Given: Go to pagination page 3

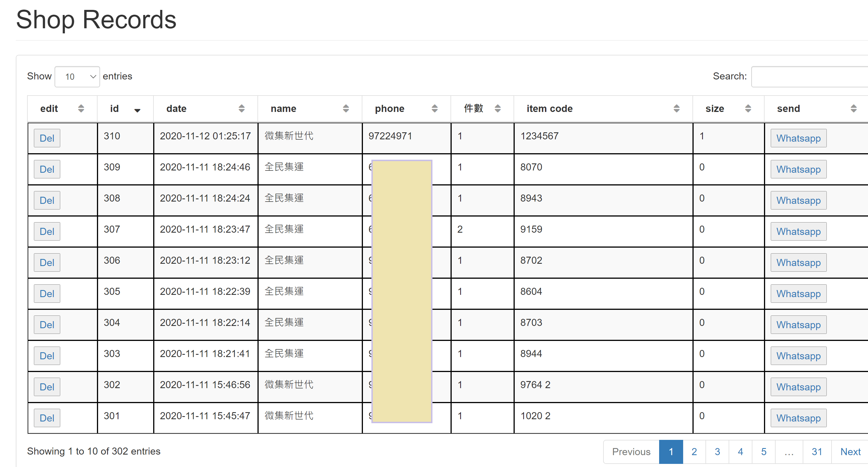Looking at the screenshot, I should [x=717, y=452].
